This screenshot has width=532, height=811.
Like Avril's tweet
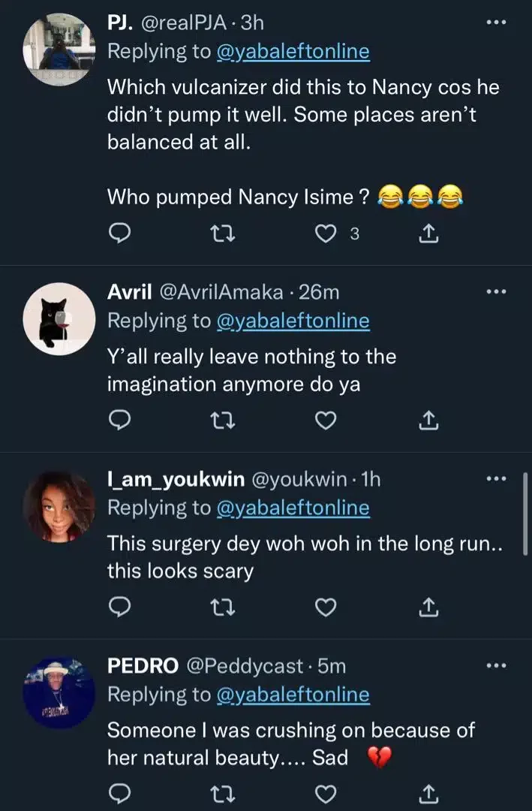coord(325,423)
